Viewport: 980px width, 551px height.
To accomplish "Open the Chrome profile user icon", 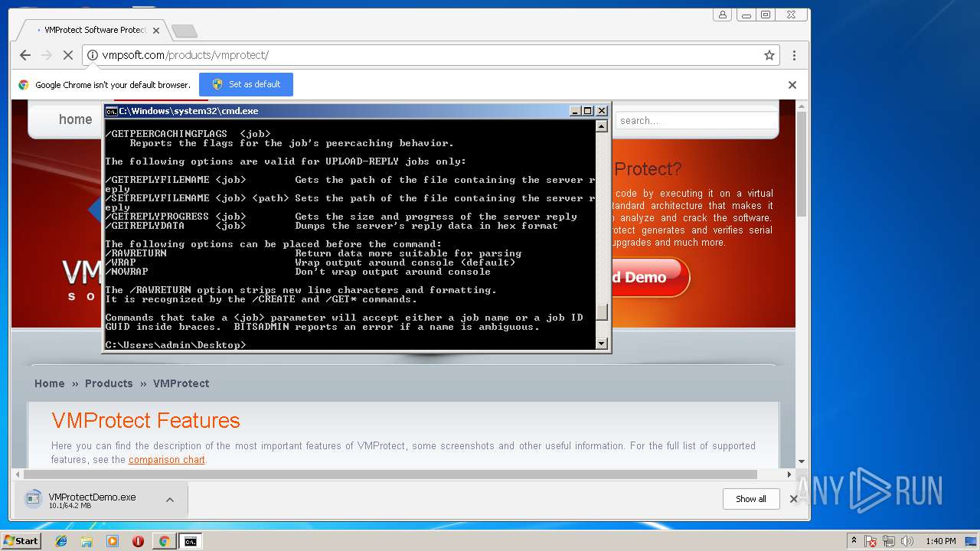I will [x=722, y=15].
